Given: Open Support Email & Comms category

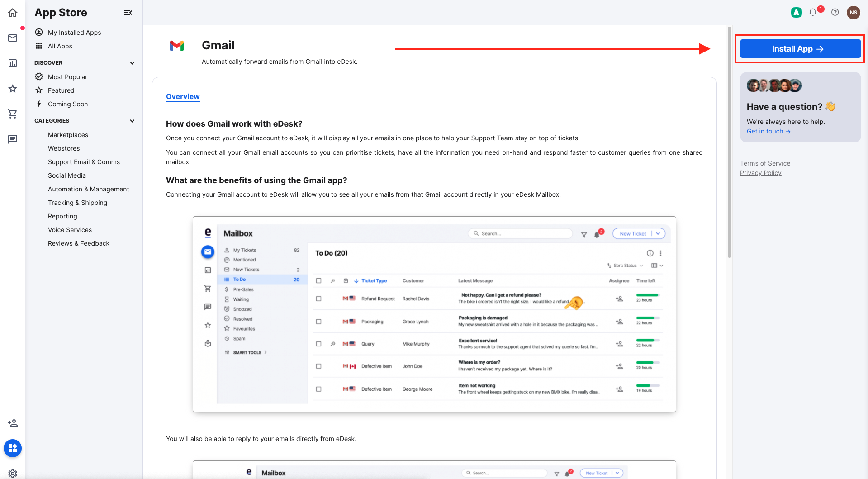Looking at the screenshot, I should pyautogui.click(x=84, y=162).
